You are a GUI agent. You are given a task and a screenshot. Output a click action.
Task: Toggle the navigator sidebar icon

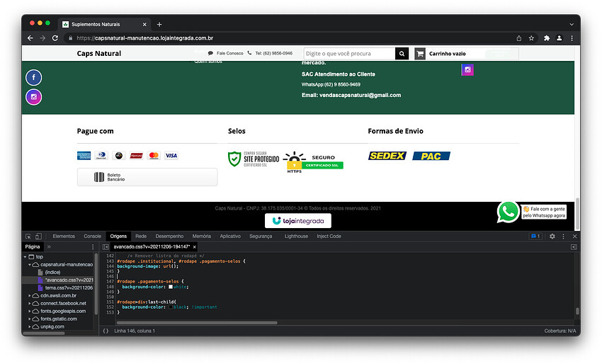coord(106,247)
